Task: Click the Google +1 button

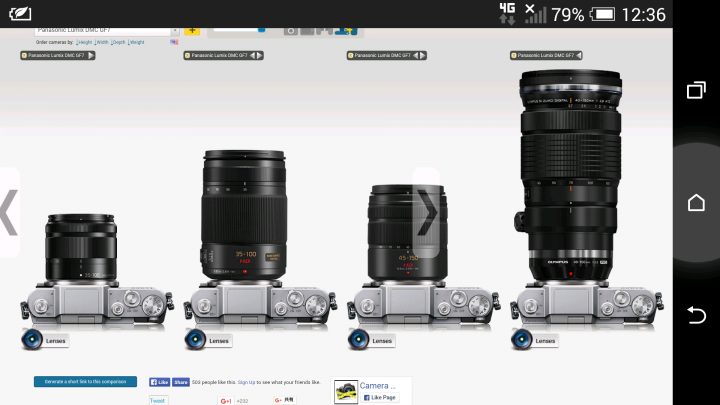Action: point(226,401)
